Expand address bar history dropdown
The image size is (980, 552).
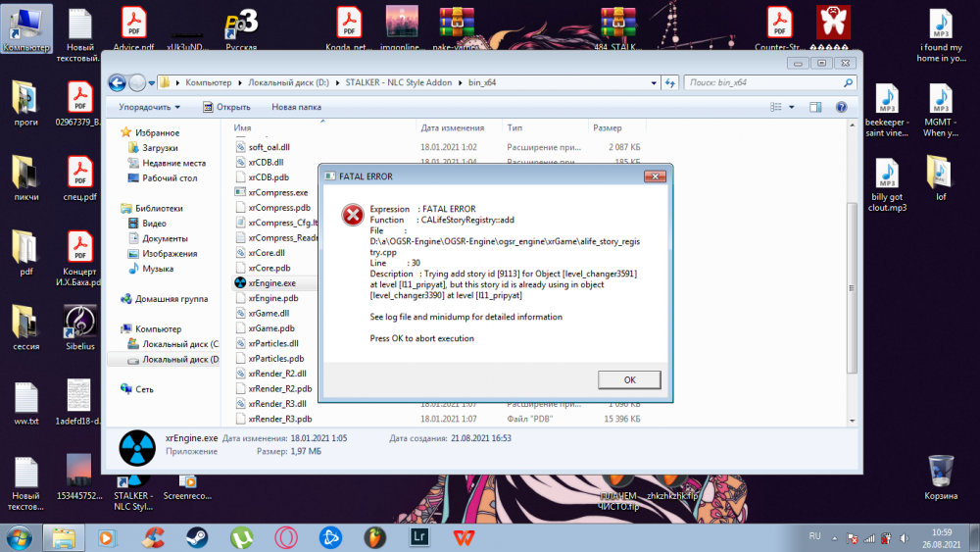click(x=654, y=82)
